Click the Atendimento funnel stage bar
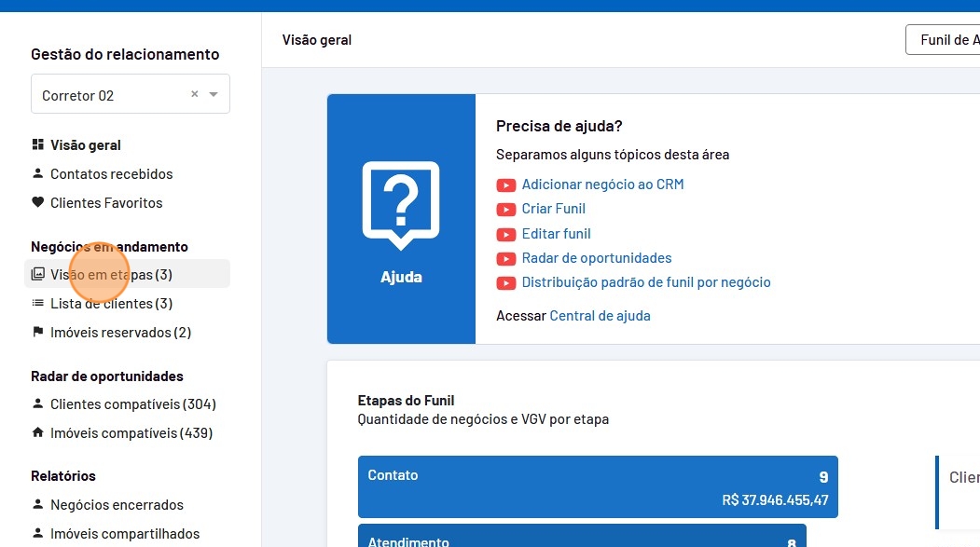The image size is (980, 547). pyautogui.click(x=581, y=537)
